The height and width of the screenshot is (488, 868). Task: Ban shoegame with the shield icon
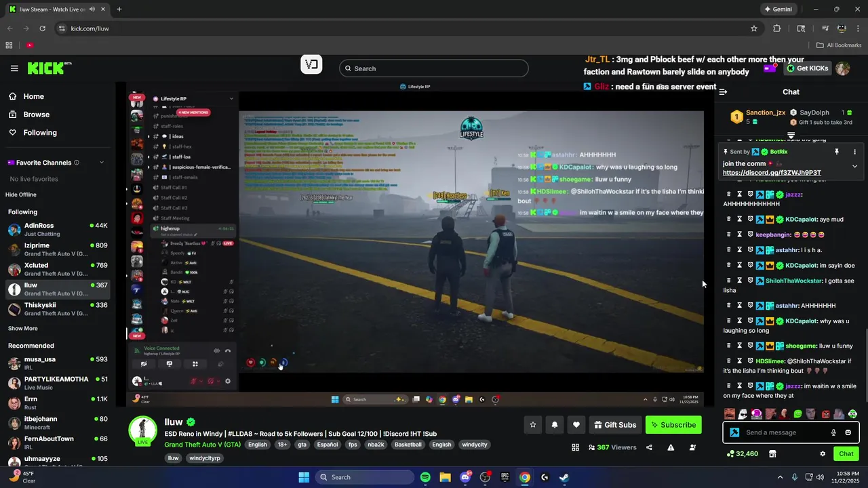point(751,346)
